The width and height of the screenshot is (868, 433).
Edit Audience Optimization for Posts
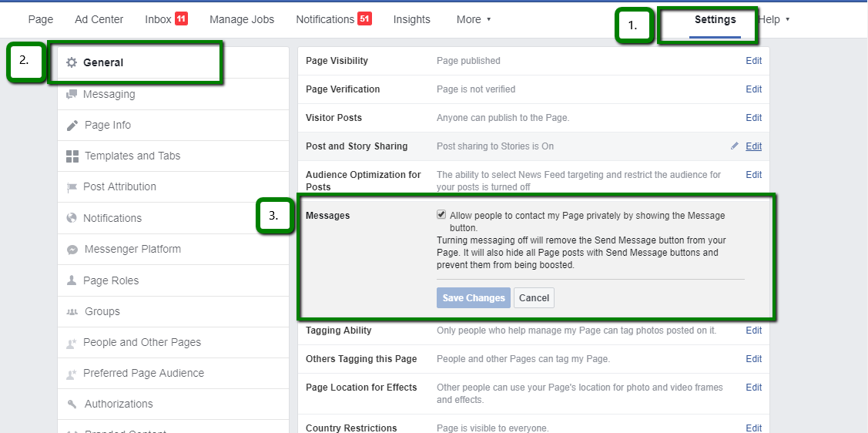(753, 175)
